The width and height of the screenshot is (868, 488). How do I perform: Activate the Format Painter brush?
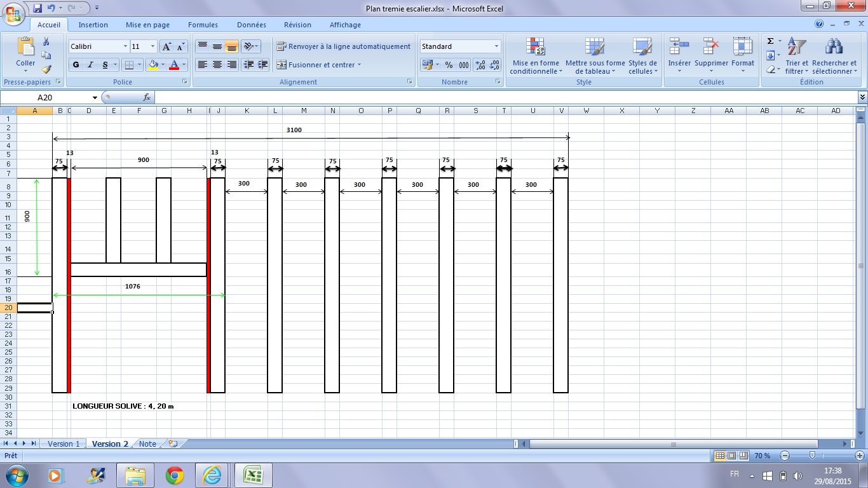point(46,69)
